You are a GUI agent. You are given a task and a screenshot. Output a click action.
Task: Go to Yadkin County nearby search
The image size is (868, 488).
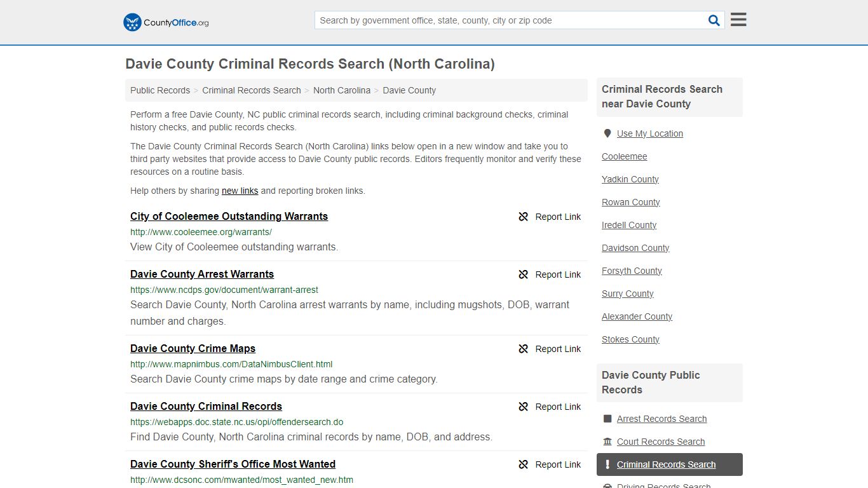630,179
